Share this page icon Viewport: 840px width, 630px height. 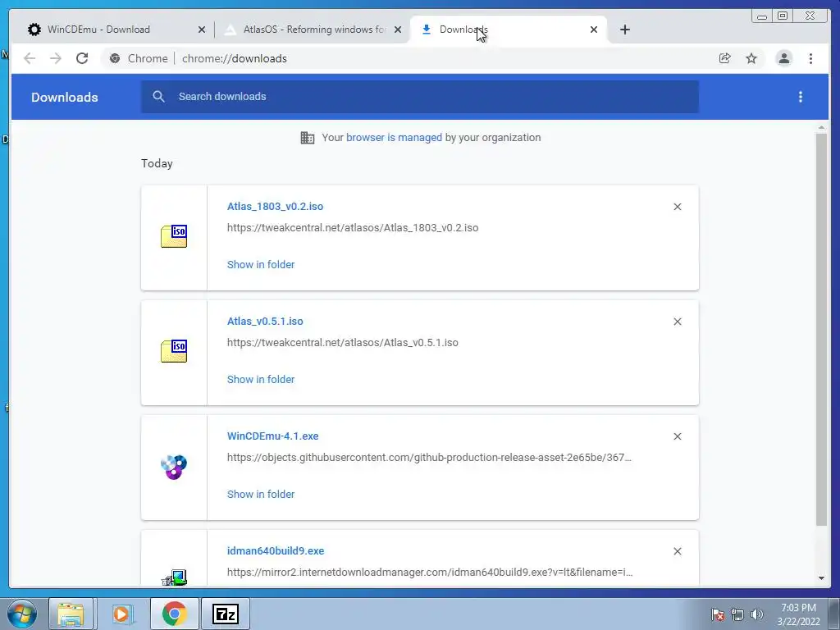(725, 58)
